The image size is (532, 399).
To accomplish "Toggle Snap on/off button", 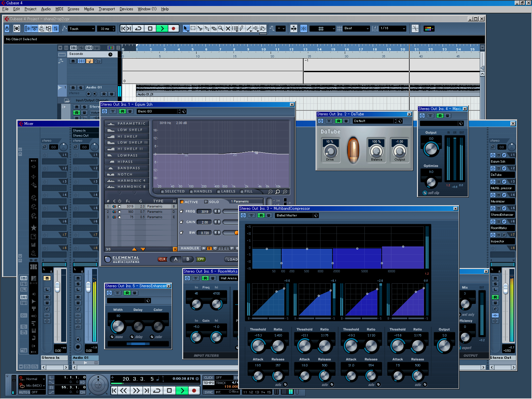I will point(304,29).
